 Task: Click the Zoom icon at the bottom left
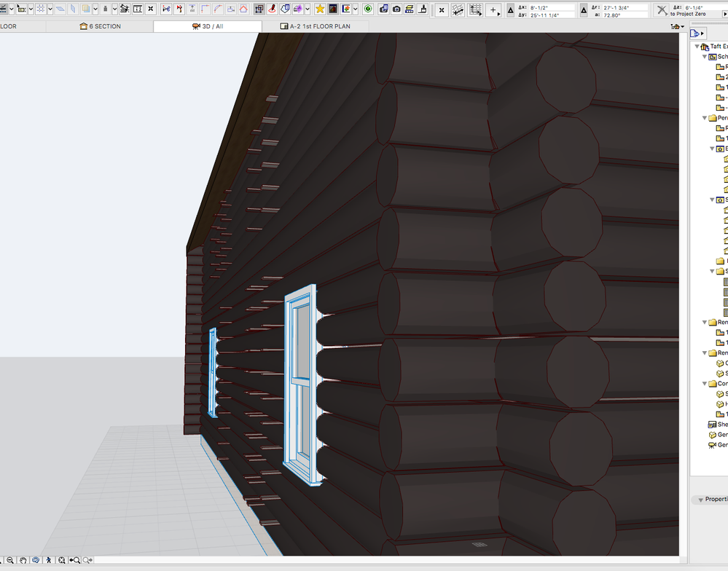10,560
